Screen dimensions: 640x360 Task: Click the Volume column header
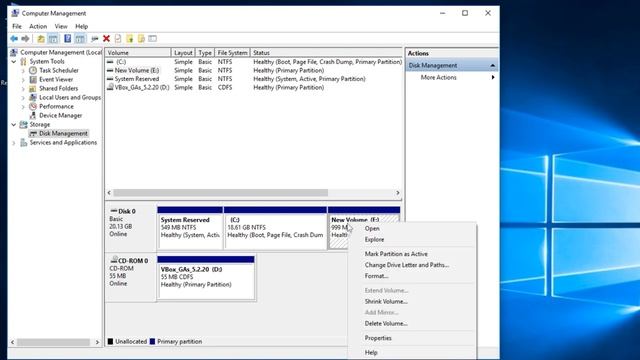pos(138,53)
